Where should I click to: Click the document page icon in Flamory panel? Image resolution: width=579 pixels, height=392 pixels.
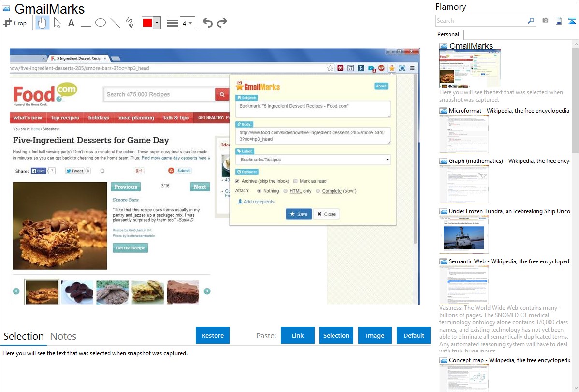[x=559, y=21]
